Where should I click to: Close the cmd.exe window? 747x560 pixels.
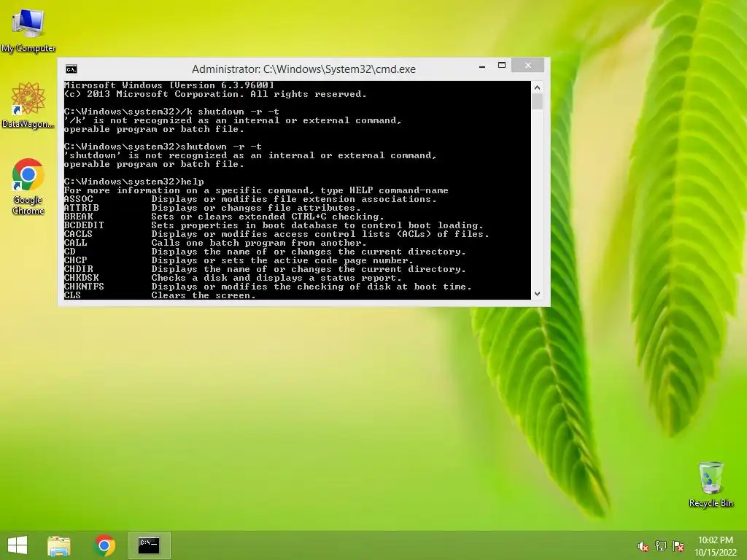528,65
